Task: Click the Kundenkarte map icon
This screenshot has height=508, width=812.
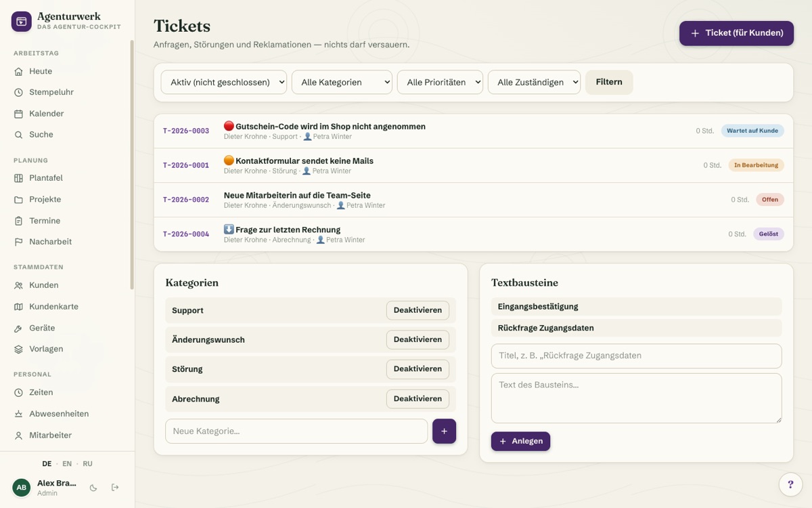Action: coord(18,307)
